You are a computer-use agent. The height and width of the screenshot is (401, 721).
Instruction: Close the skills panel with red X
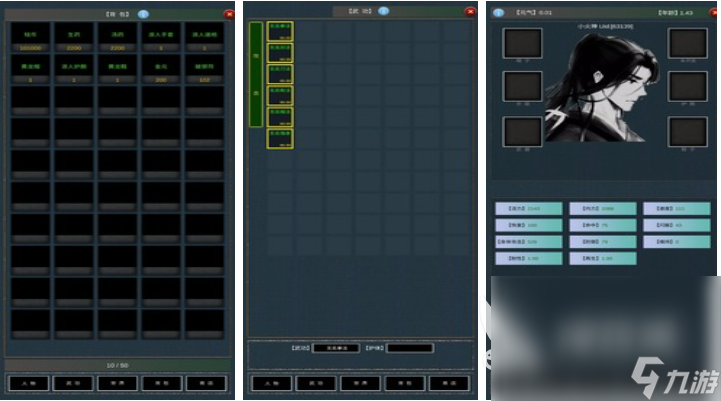pos(470,11)
